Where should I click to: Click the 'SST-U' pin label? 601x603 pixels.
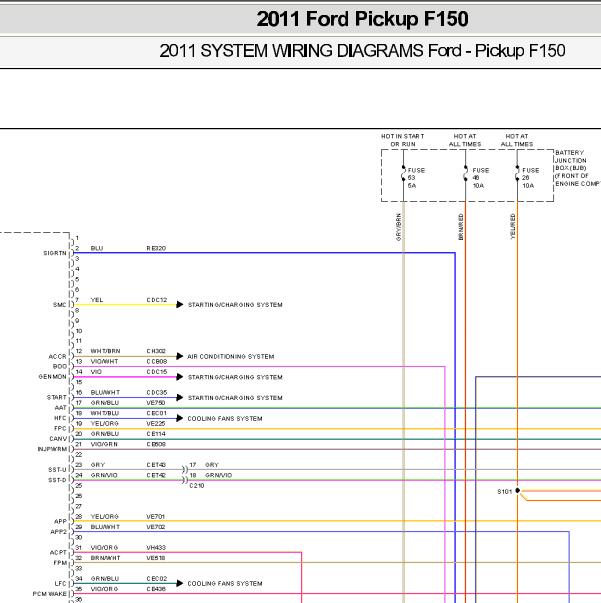tap(57, 470)
